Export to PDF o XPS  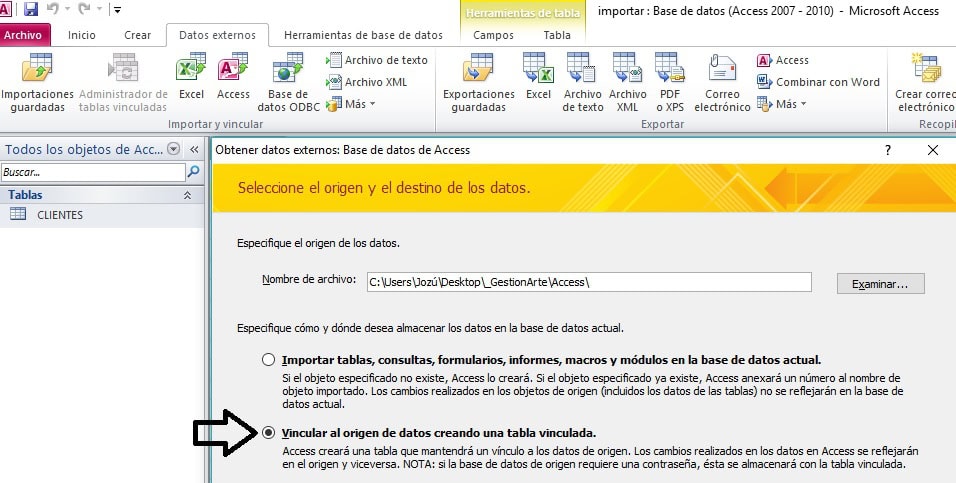pos(670,83)
